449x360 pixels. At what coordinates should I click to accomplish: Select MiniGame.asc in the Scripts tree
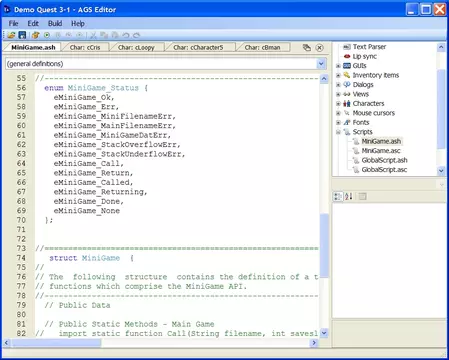(x=381, y=151)
